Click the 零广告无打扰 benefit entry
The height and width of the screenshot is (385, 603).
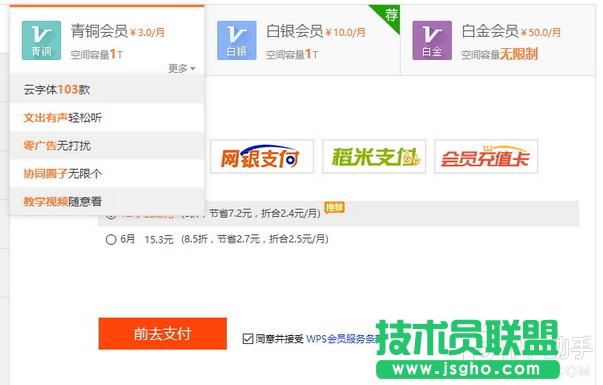pyautogui.click(x=107, y=145)
